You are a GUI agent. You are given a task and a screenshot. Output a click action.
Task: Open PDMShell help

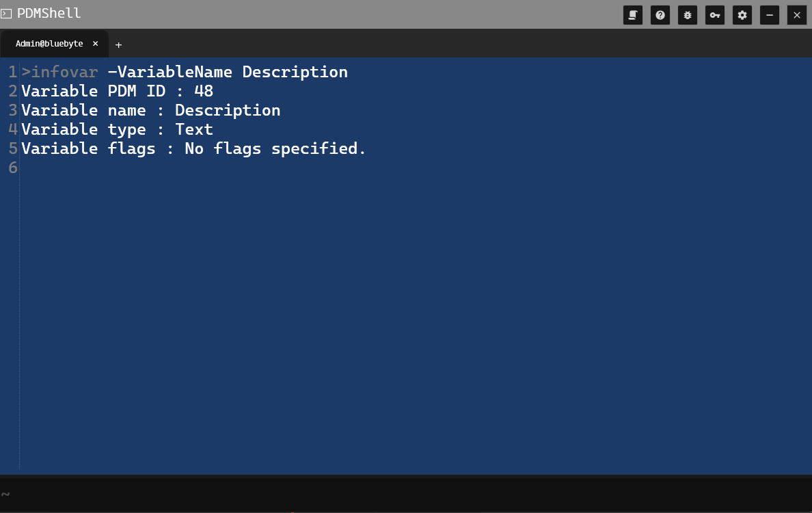coord(660,14)
